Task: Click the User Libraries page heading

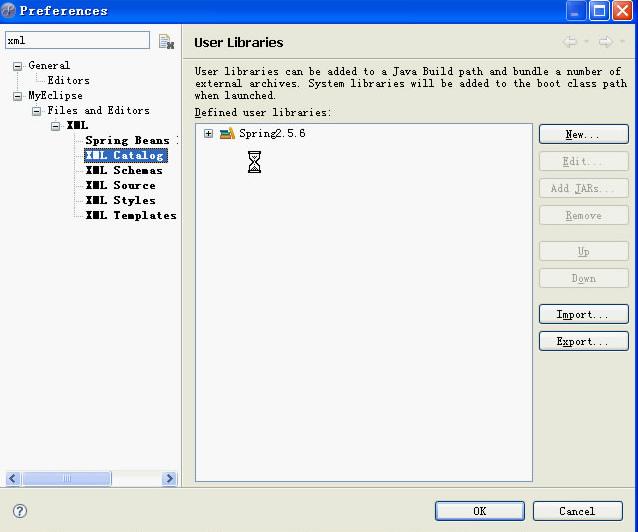Action: 238,42
